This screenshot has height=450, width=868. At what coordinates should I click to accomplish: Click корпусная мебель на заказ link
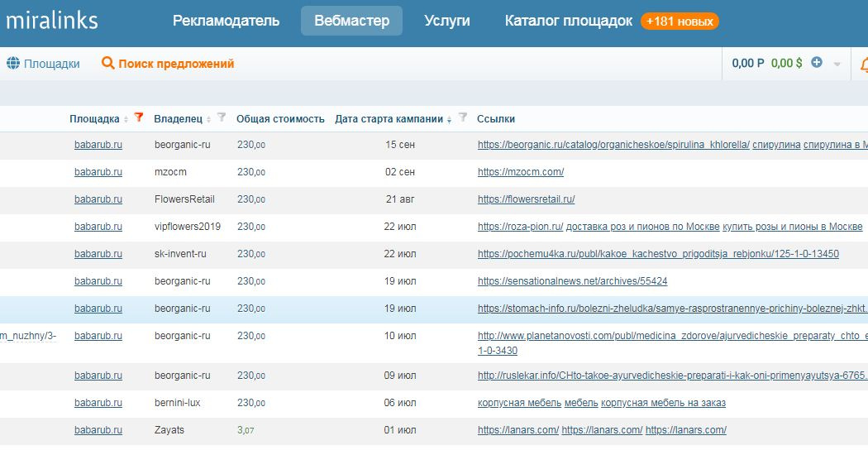[663, 403]
